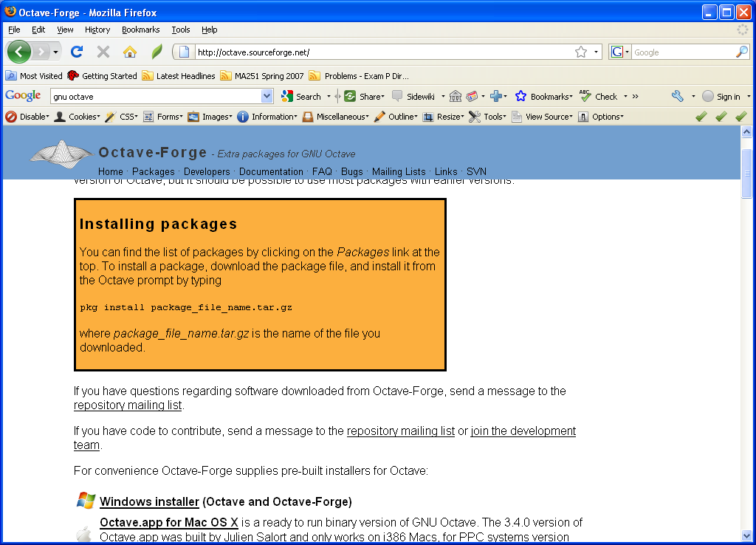This screenshot has height=545, width=756.
Task: Go to the Home page icon
Action: pos(130,52)
